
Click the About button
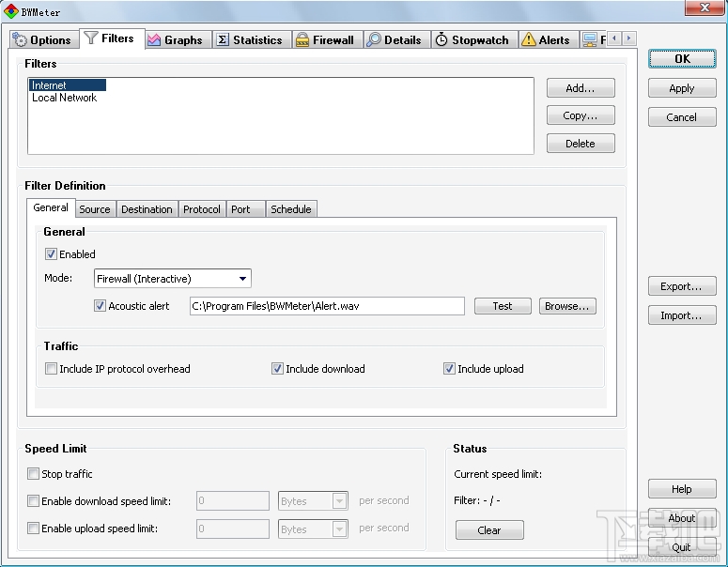pyautogui.click(x=682, y=518)
